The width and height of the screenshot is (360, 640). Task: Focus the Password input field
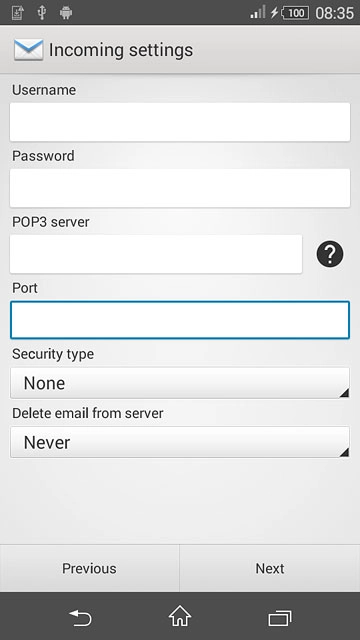180,188
